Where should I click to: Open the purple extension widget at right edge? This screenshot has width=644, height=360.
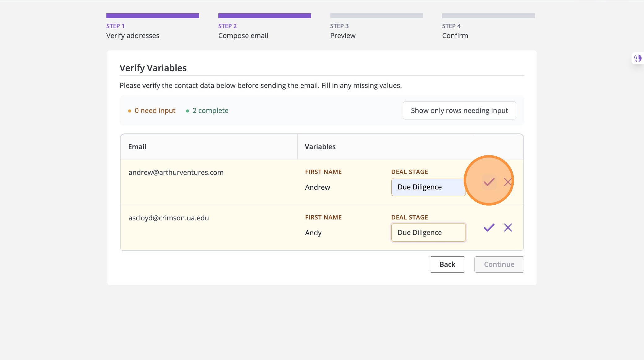pyautogui.click(x=638, y=58)
